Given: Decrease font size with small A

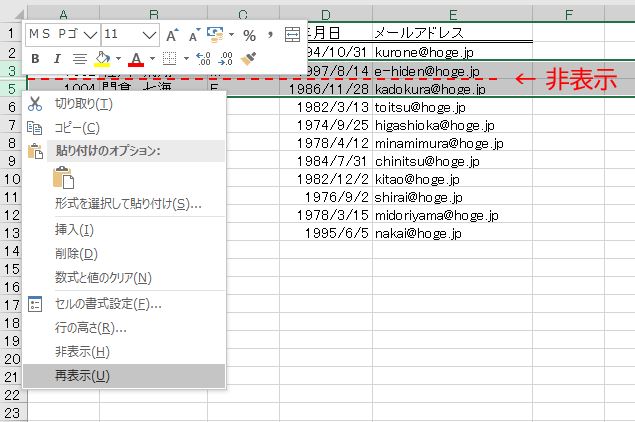Looking at the screenshot, I should tap(194, 35).
